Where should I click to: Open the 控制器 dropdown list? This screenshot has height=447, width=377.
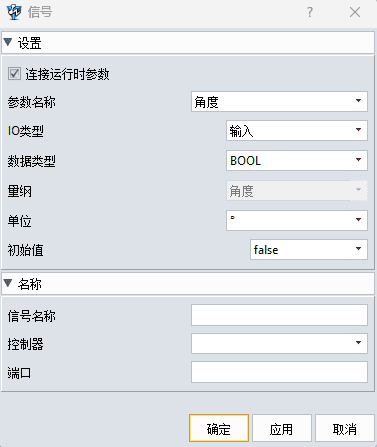click(x=279, y=343)
